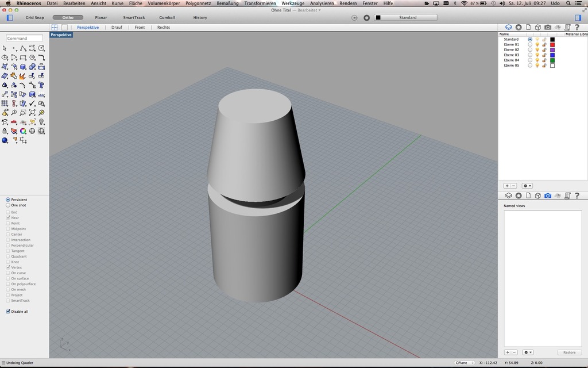Enable the Midpoint object snap
588x368 pixels.
(8, 229)
